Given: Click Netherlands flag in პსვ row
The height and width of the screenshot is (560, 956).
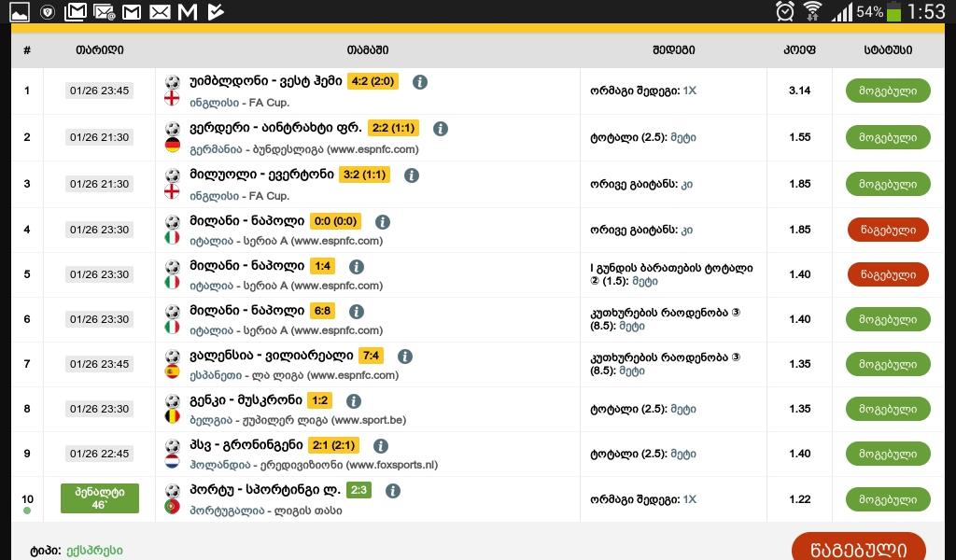Looking at the screenshot, I should [173, 462].
